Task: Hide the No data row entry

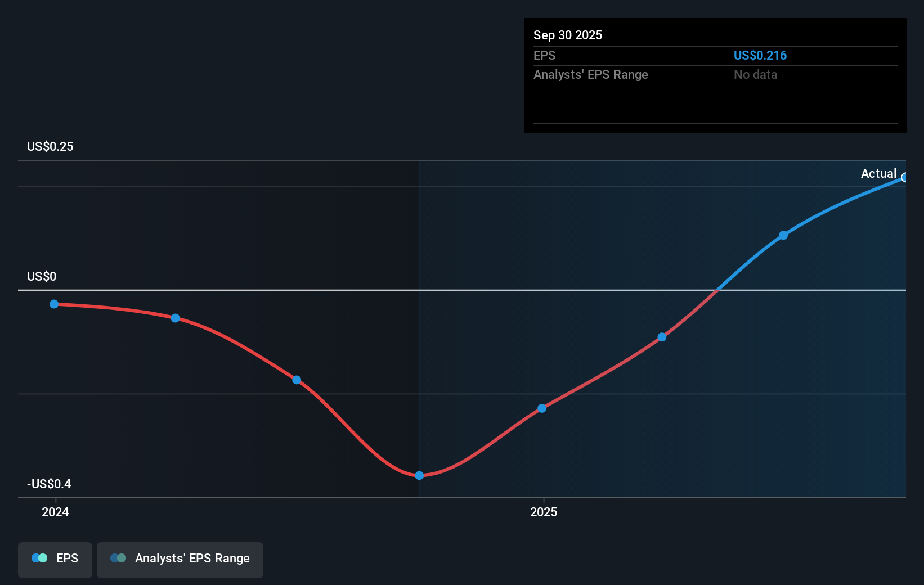Action: tap(755, 74)
